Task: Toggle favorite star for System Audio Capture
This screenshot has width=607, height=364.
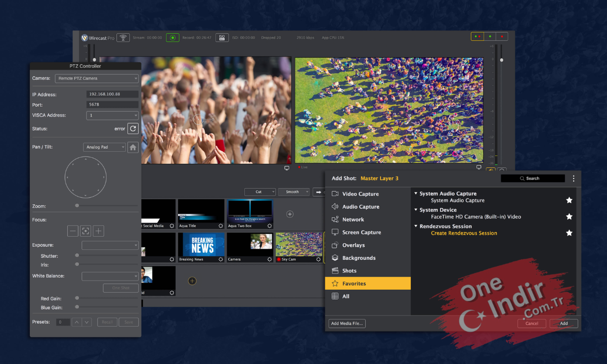Action: (569, 200)
